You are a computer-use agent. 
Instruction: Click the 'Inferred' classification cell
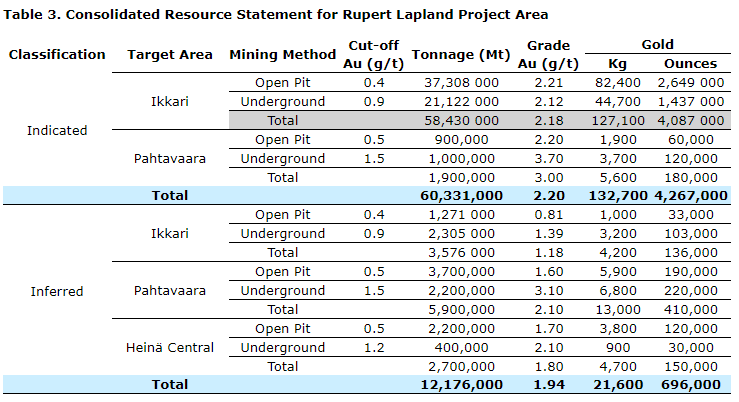[x=57, y=292]
